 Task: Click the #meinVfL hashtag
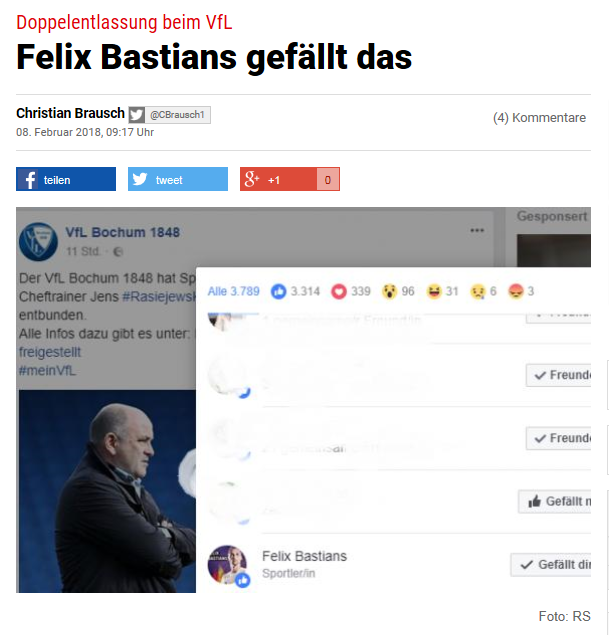[47, 371]
